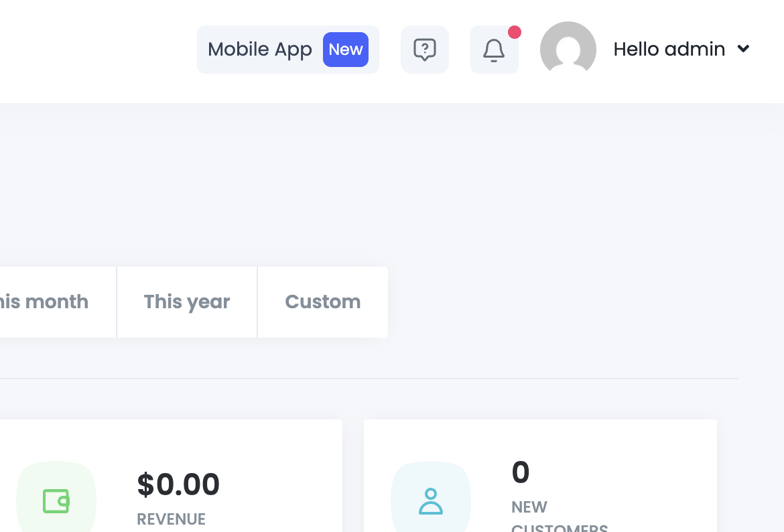Click the blue New badge
The image size is (784, 532).
[346, 50]
